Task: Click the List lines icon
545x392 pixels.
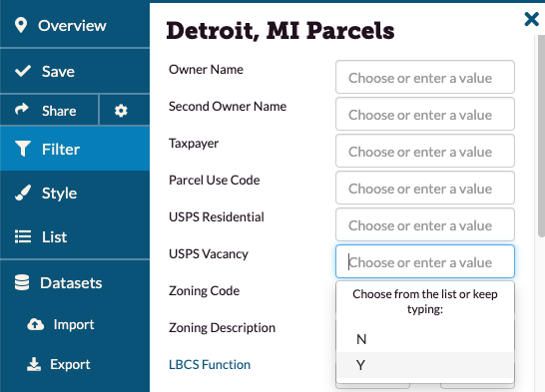Action: (23, 236)
